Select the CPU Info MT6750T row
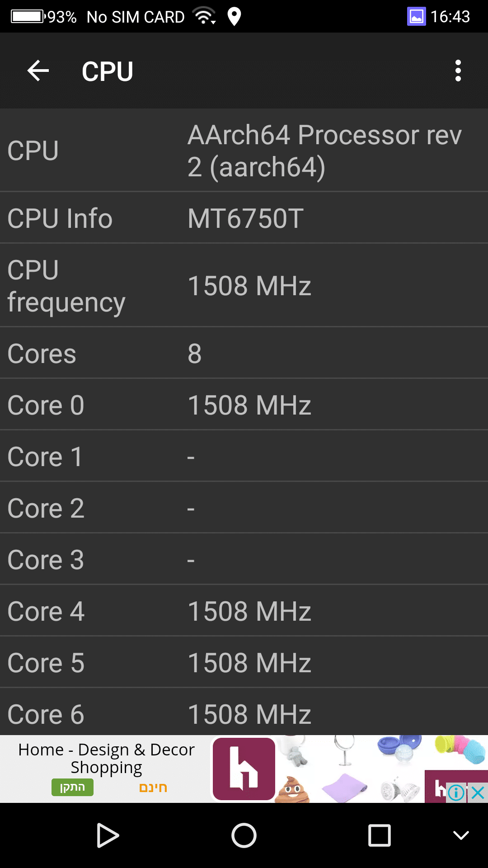The image size is (488, 868). click(244, 218)
